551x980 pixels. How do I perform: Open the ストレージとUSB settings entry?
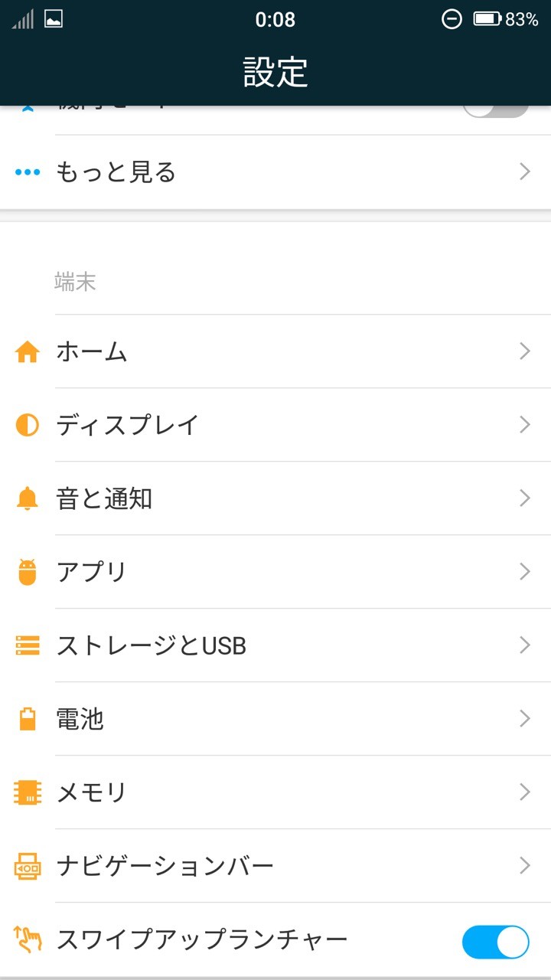coord(152,645)
